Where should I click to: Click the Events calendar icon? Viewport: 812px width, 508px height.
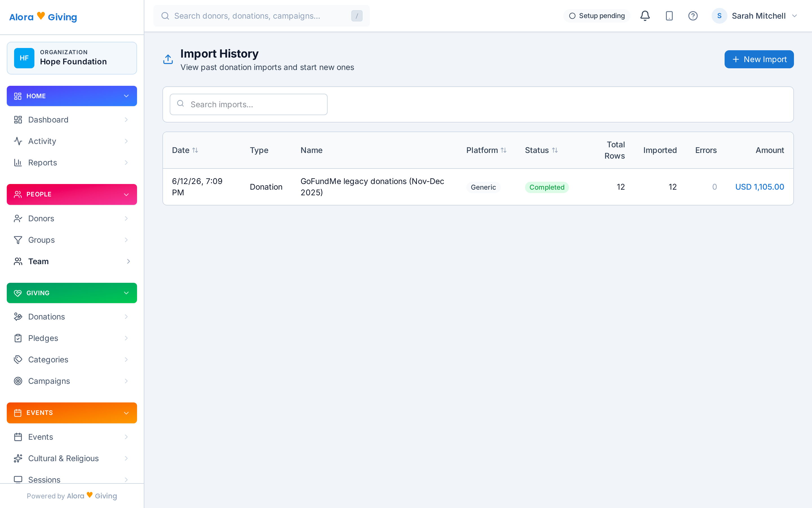[18, 437]
